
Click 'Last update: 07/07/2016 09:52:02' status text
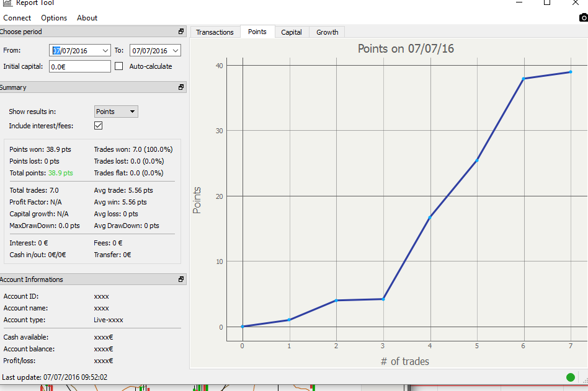(55, 377)
